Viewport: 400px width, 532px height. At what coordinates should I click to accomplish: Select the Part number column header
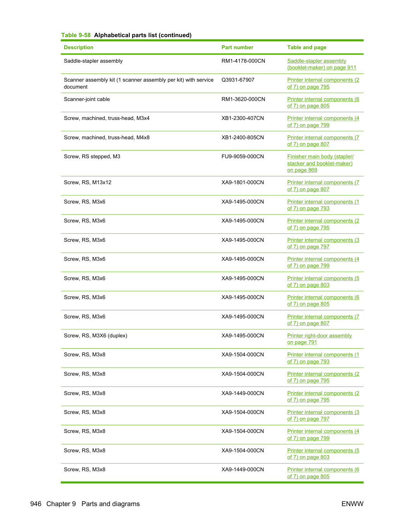click(237, 47)
